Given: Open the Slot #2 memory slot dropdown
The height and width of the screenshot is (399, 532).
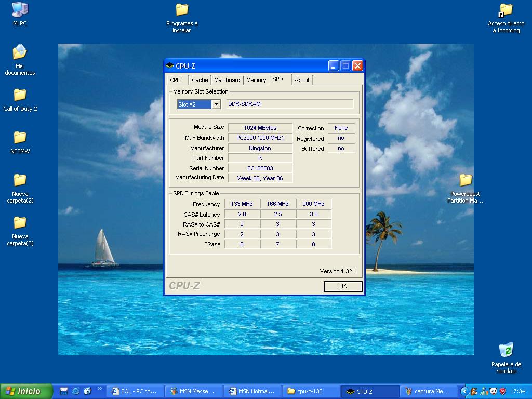Looking at the screenshot, I should coord(216,104).
